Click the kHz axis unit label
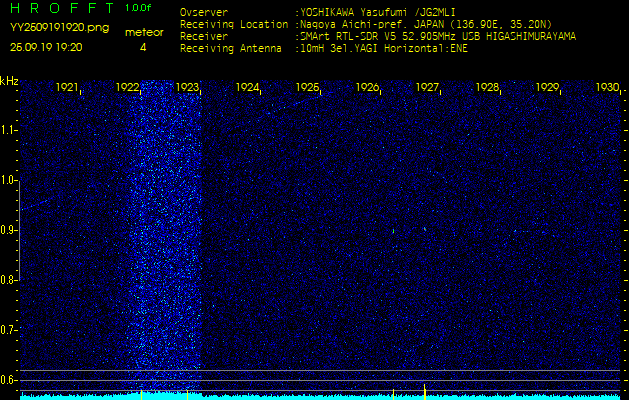 click(9, 81)
